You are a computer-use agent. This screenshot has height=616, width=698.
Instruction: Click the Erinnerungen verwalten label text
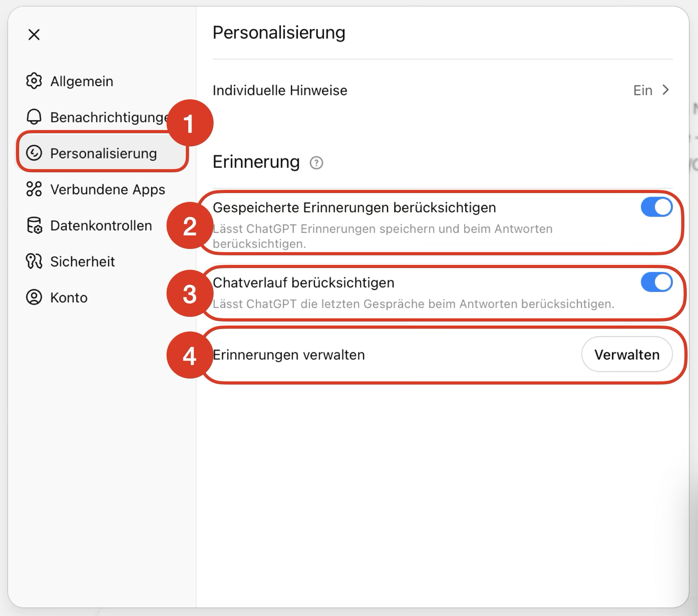click(289, 355)
